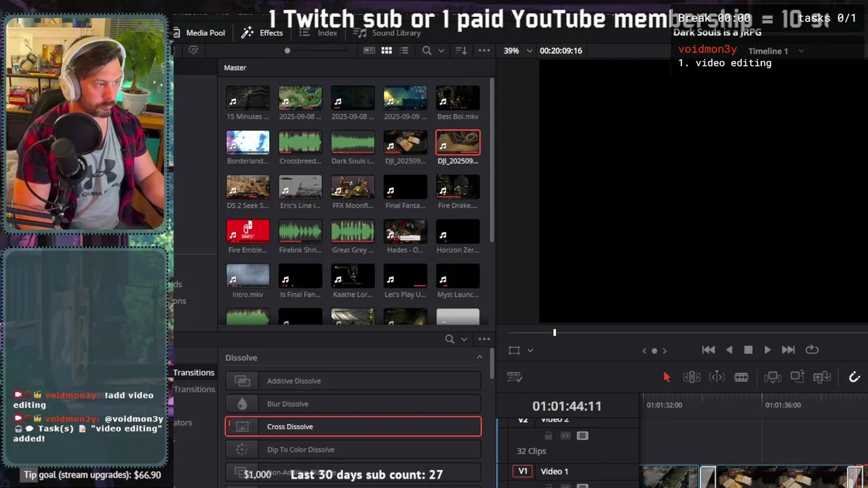Activate the Trim Edit Mode tool

pyautogui.click(x=692, y=377)
